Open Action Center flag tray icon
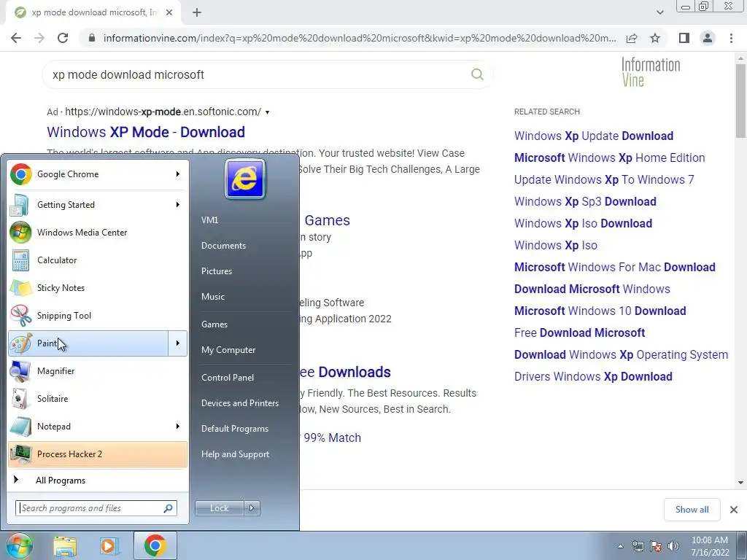Viewport: 747px width, 560px height. coord(656,546)
